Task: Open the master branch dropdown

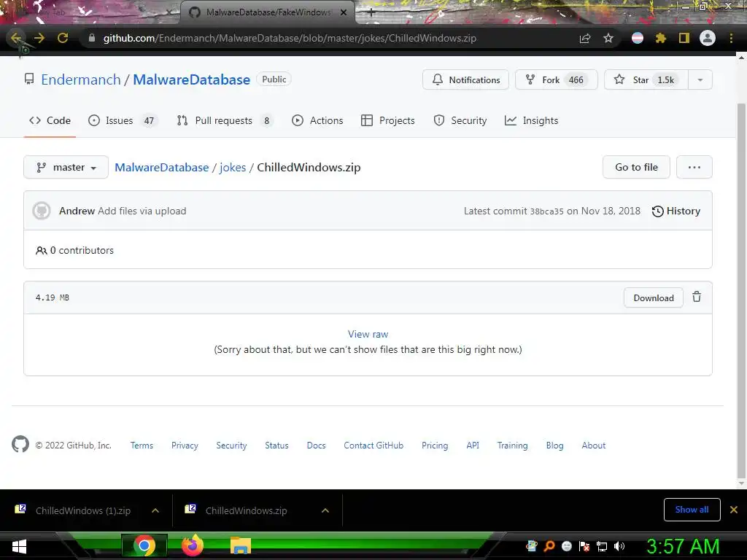Action: pos(66,167)
